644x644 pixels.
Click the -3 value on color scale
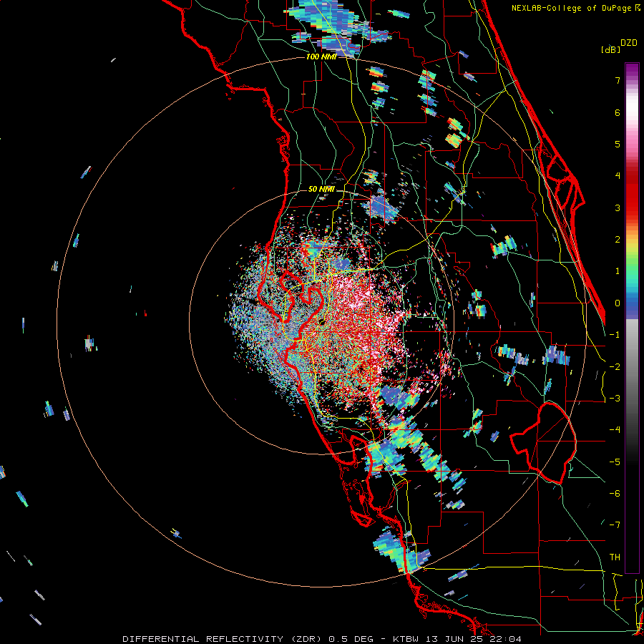click(615, 399)
